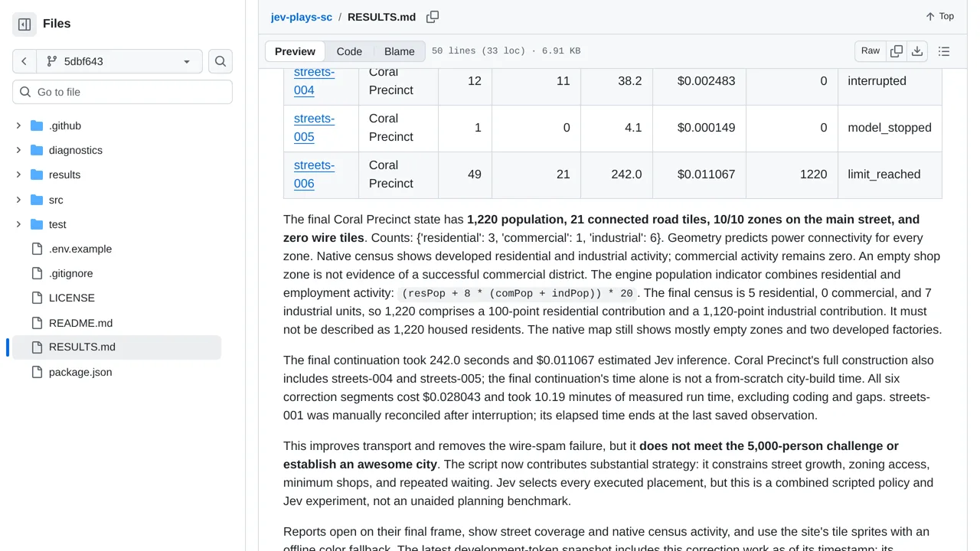Copy raw file contents icon
This screenshot has height=551, width=980.
(897, 51)
